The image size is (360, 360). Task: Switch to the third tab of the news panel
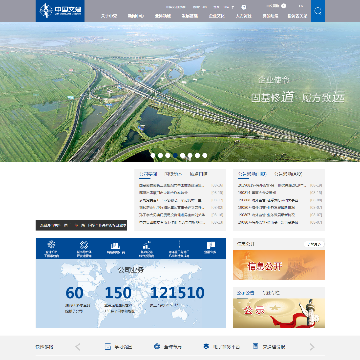pos(199,174)
